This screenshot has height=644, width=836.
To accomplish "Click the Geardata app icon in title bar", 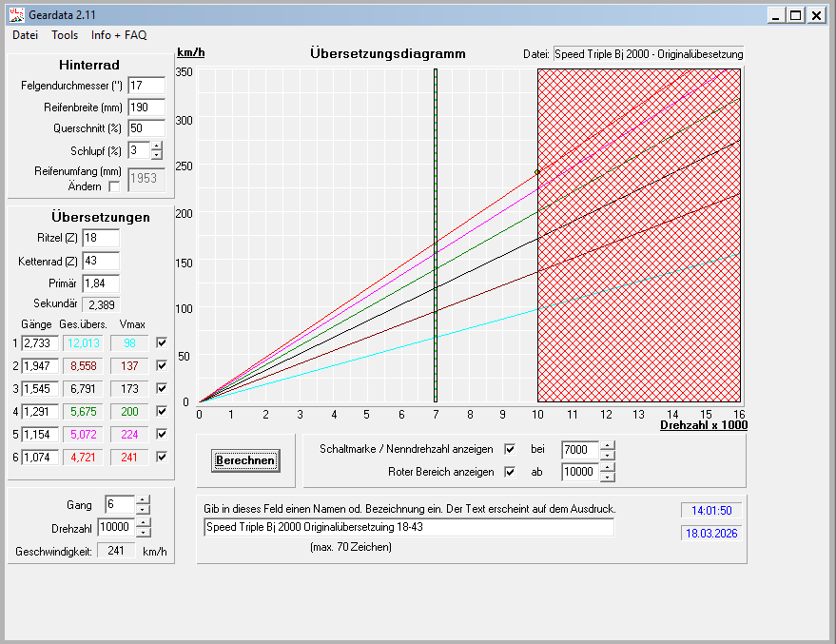I will pyautogui.click(x=16, y=14).
